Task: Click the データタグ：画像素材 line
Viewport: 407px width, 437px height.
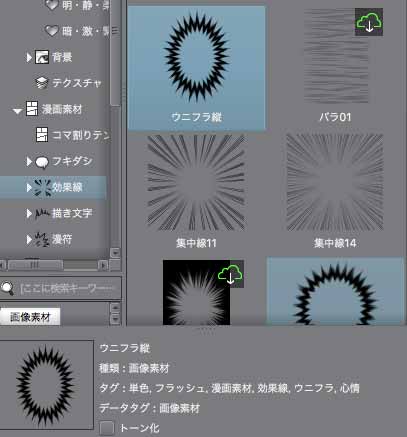Action: pos(150,408)
